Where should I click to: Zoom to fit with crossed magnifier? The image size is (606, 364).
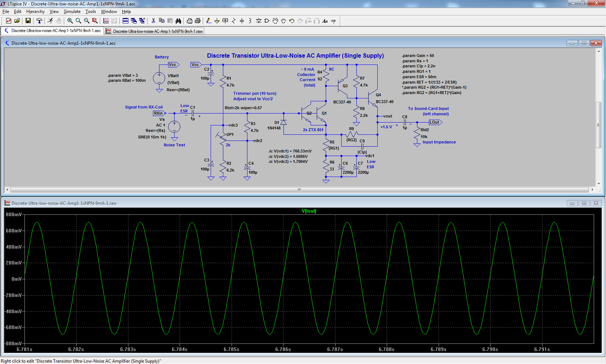(x=95, y=21)
